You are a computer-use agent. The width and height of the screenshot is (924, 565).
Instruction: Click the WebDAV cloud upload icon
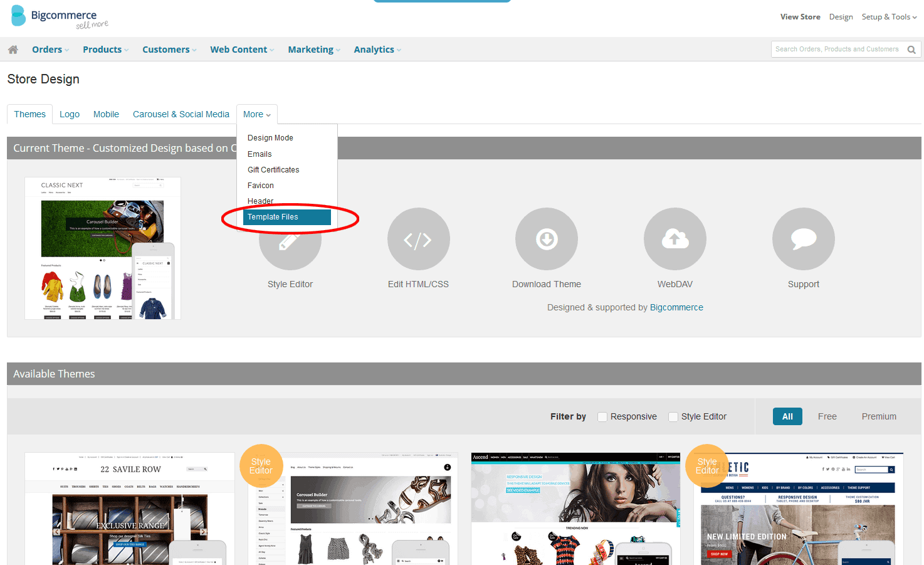point(675,239)
